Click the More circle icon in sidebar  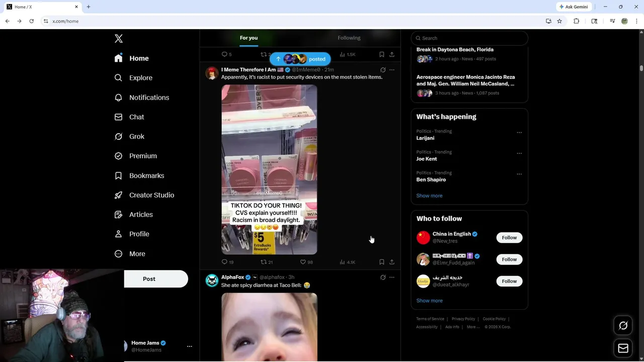118,254
